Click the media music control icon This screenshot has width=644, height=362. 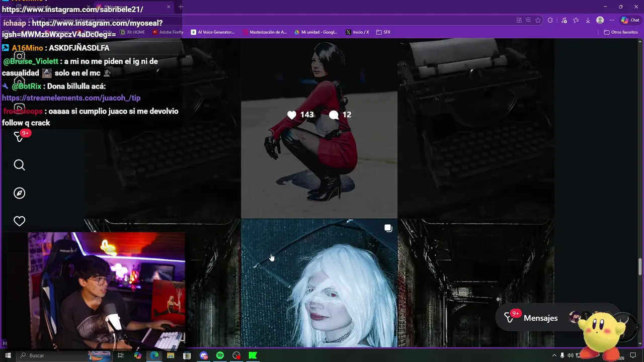(x=563, y=20)
